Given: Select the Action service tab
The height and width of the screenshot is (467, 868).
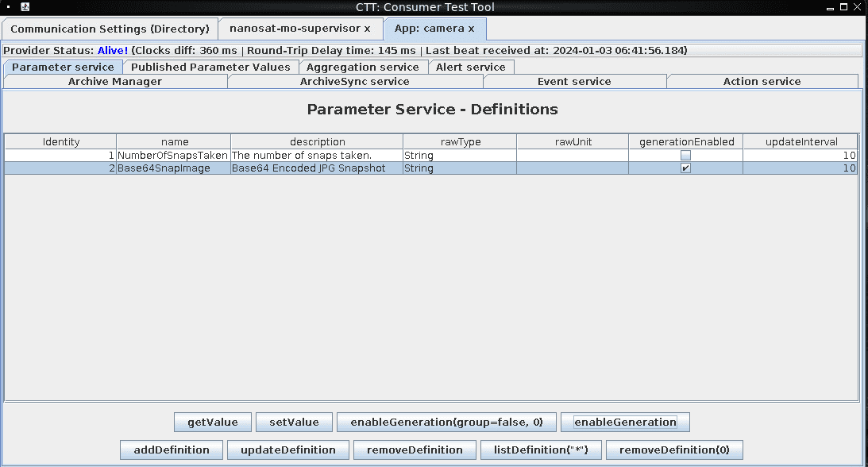Looking at the screenshot, I should (762, 81).
